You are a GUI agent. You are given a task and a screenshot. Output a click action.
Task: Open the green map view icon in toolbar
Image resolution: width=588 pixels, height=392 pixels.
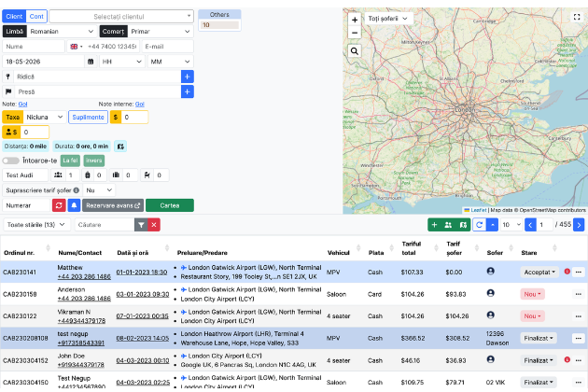click(463, 225)
